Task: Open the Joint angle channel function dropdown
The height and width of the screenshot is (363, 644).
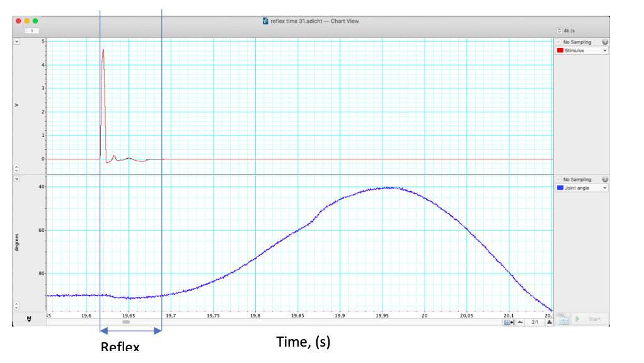Action: [582, 188]
